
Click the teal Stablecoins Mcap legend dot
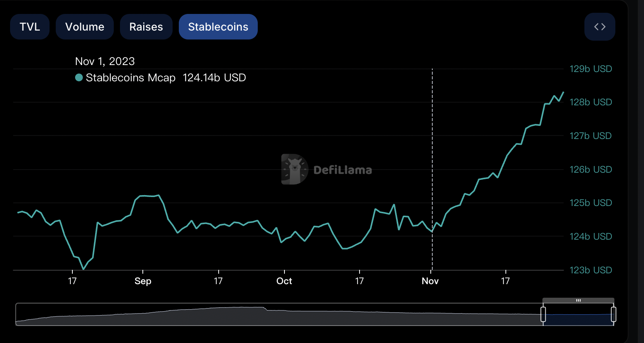[79, 78]
